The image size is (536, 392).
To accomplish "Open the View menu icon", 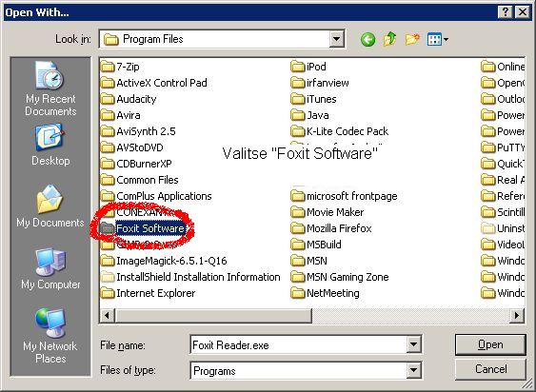I will click(x=438, y=39).
